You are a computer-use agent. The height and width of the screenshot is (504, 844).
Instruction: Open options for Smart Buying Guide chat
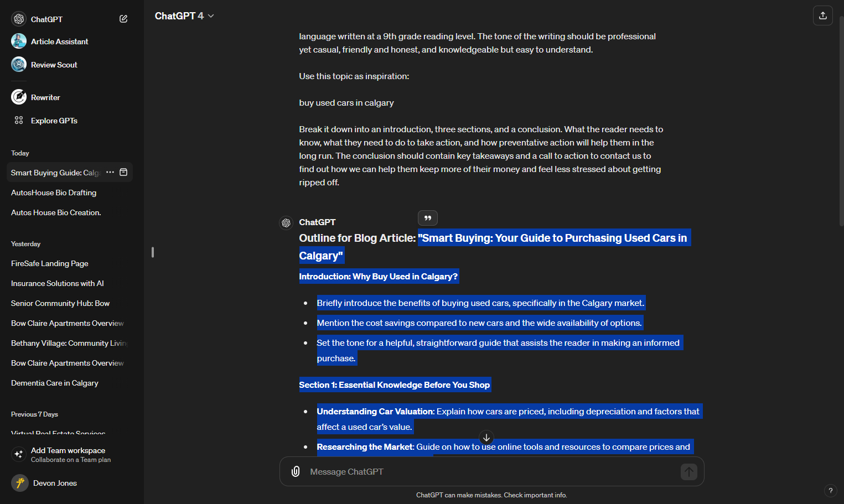(110, 172)
